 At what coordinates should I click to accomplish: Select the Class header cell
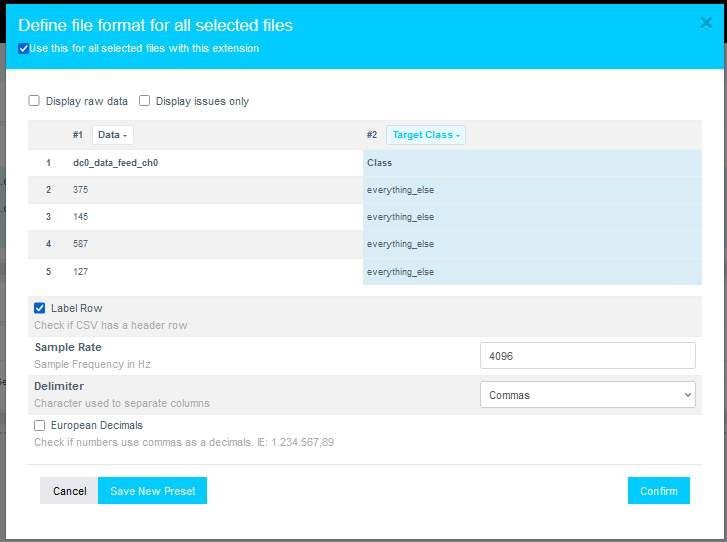tap(380, 163)
